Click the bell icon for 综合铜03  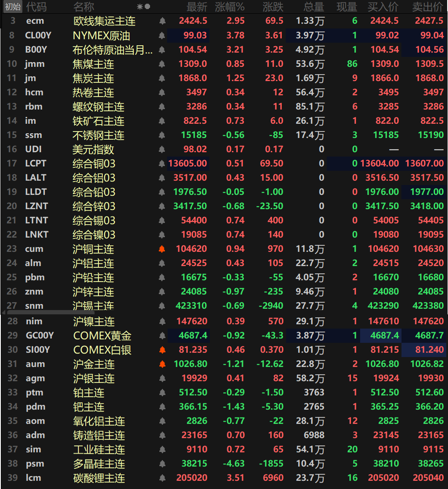point(162,163)
